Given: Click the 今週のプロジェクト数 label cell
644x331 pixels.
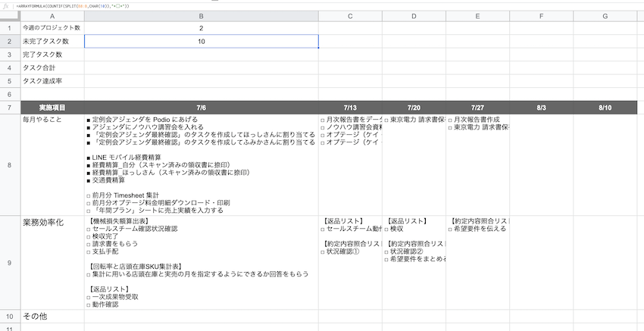Looking at the screenshot, I should coord(52,28).
